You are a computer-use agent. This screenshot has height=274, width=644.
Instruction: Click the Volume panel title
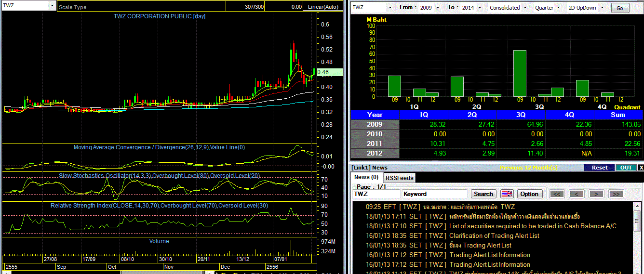point(159,241)
